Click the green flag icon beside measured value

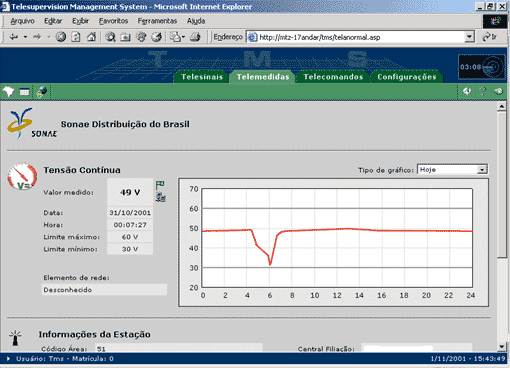160,185
